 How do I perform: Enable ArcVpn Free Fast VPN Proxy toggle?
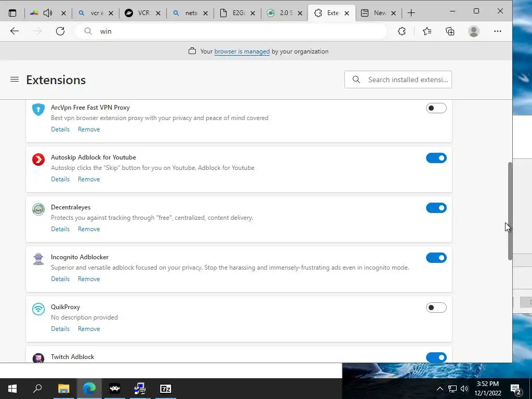[x=436, y=108]
